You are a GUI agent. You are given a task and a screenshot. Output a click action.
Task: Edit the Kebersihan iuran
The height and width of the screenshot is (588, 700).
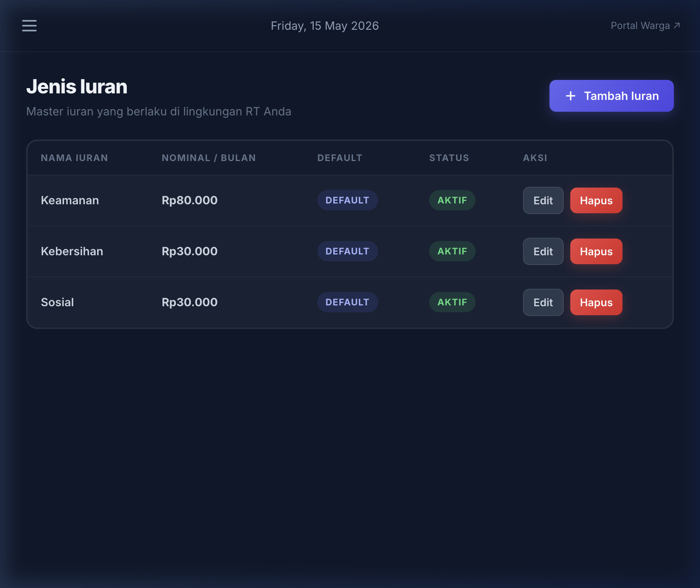543,252
